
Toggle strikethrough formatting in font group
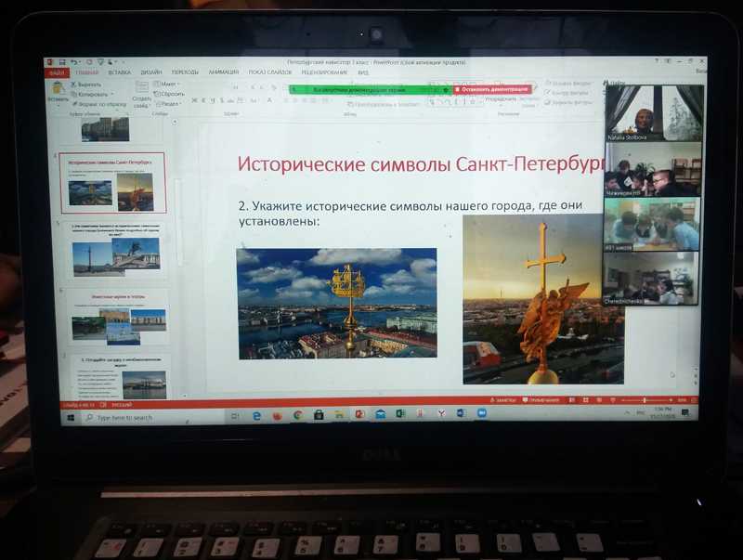[x=230, y=100]
